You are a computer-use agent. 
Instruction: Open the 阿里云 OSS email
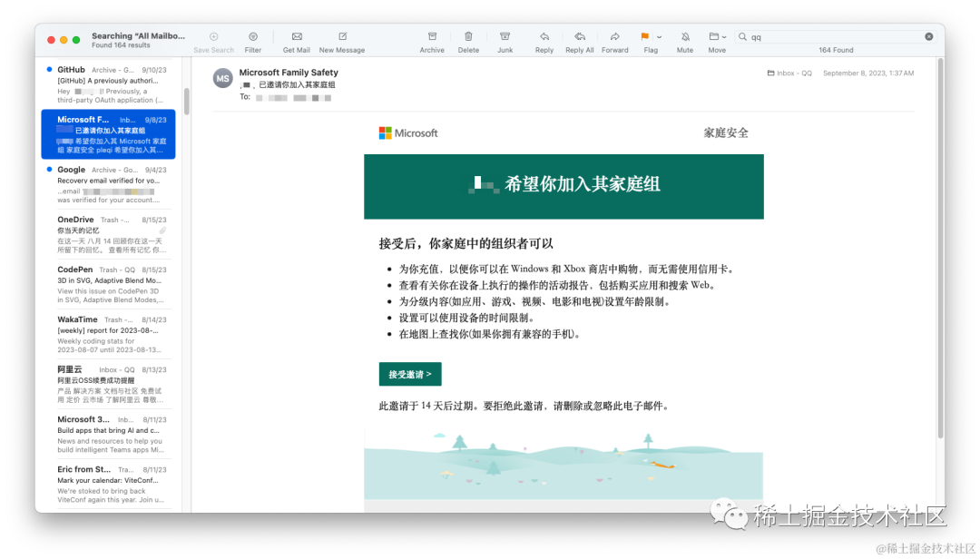coord(109,385)
